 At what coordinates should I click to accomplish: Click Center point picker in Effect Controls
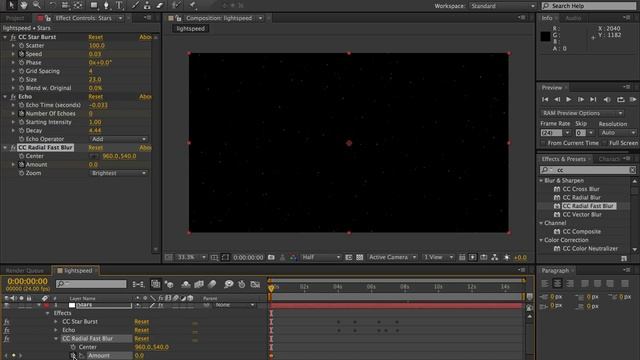click(x=94, y=156)
